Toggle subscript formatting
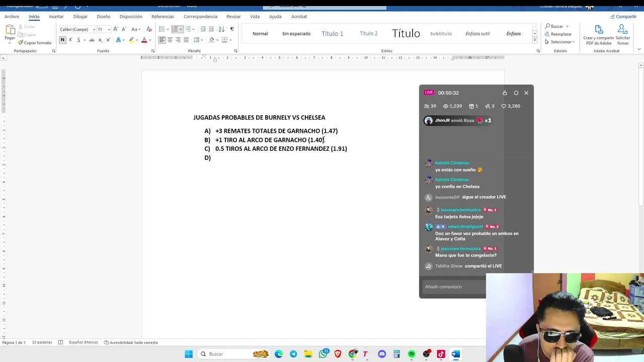Image resolution: width=644 pixels, height=362 pixels. coord(100,40)
